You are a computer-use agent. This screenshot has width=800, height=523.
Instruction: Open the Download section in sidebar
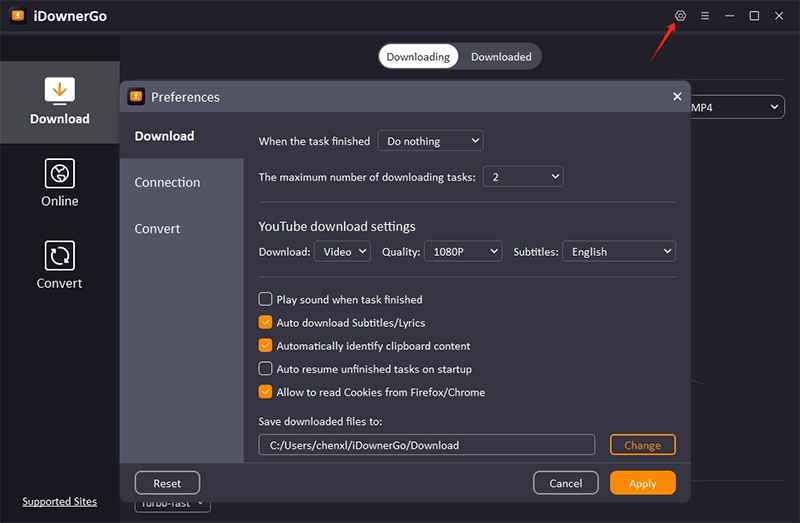[60, 101]
